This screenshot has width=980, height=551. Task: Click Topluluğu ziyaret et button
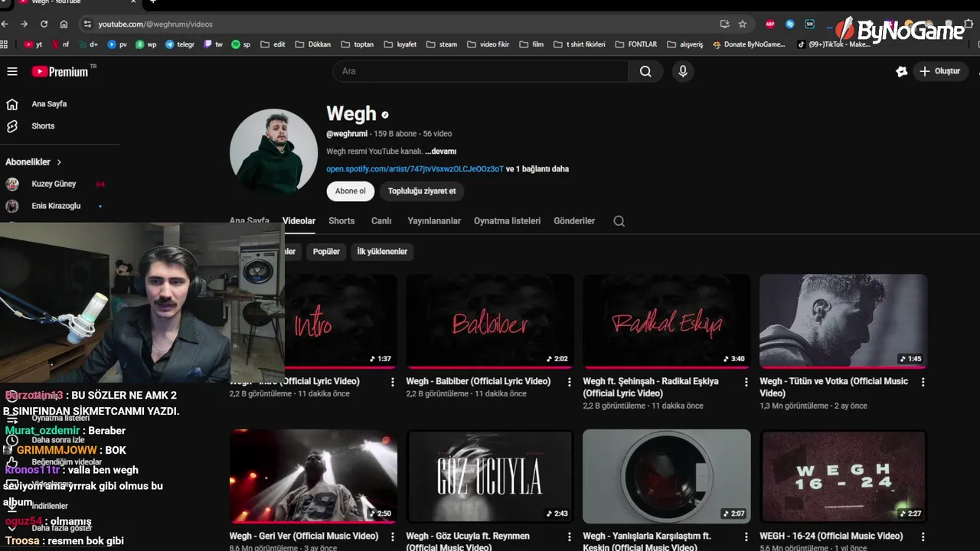[422, 191]
